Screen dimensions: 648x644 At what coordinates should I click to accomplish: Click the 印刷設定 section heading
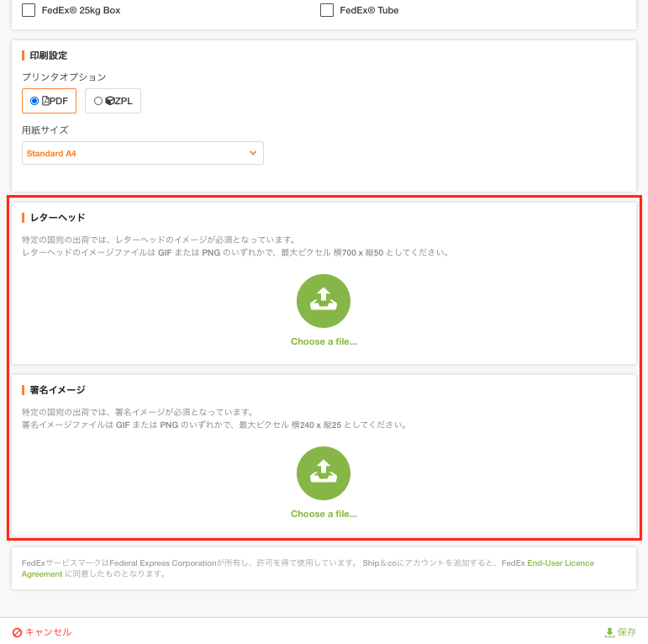(49, 55)
